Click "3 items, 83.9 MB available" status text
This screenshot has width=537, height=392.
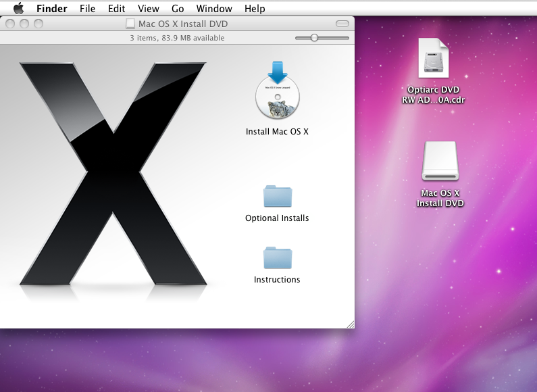pyautogui.click(x=177, y=38)
